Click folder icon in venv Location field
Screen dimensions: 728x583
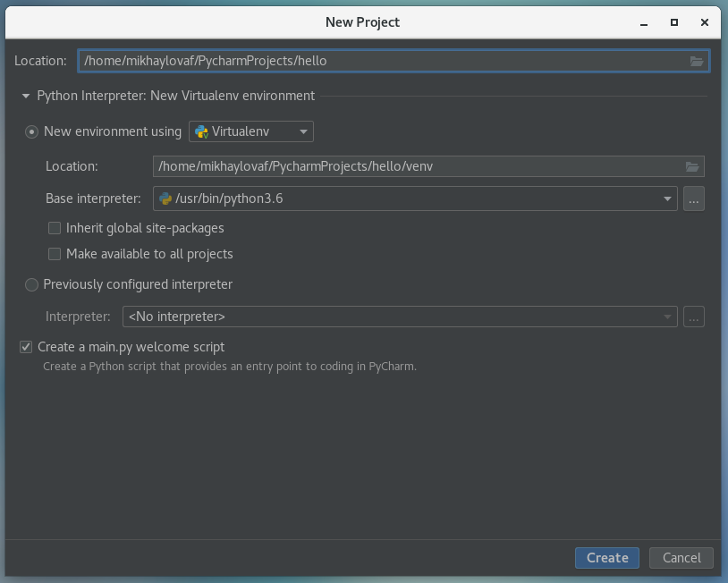(691, 166)
